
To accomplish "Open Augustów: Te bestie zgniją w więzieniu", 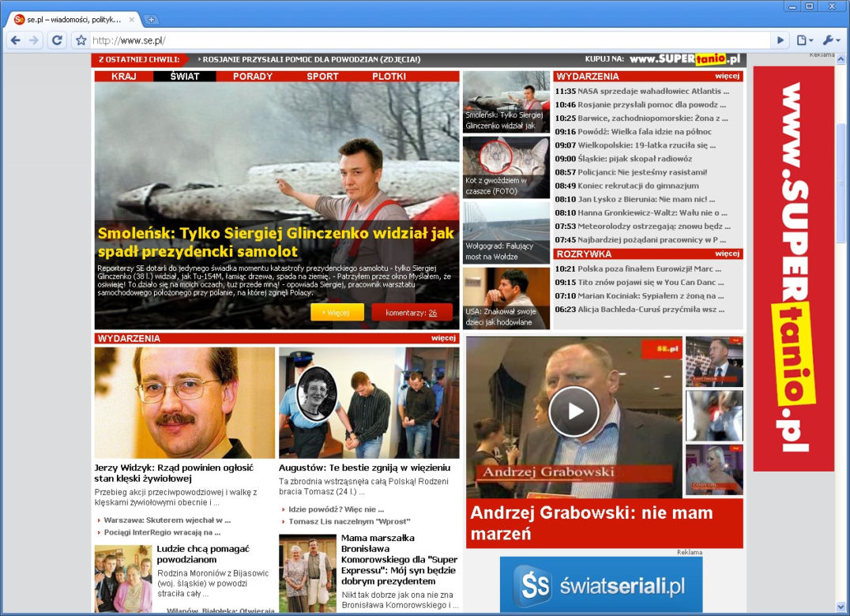I will pos(364,468).
